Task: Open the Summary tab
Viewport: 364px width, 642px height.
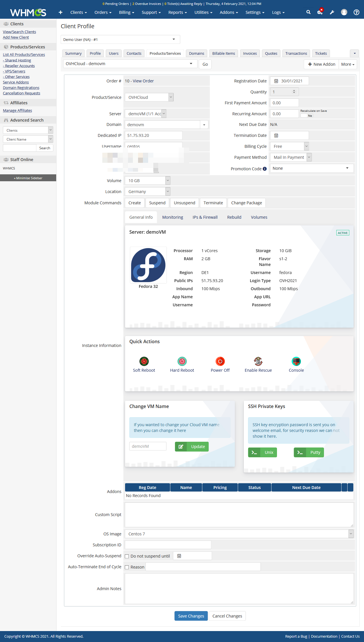Action: pyautogui.click(x=73, y=53)
